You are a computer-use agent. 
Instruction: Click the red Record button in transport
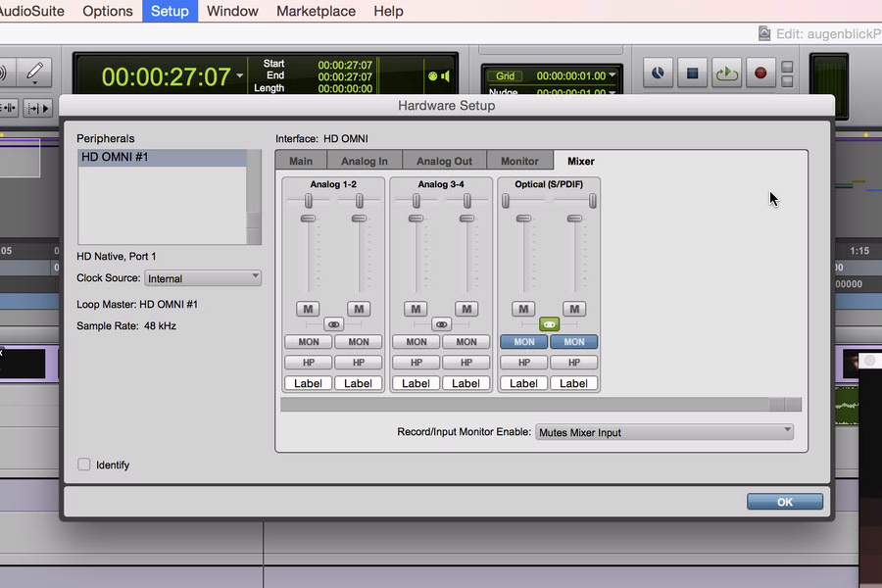pos(759,73)
